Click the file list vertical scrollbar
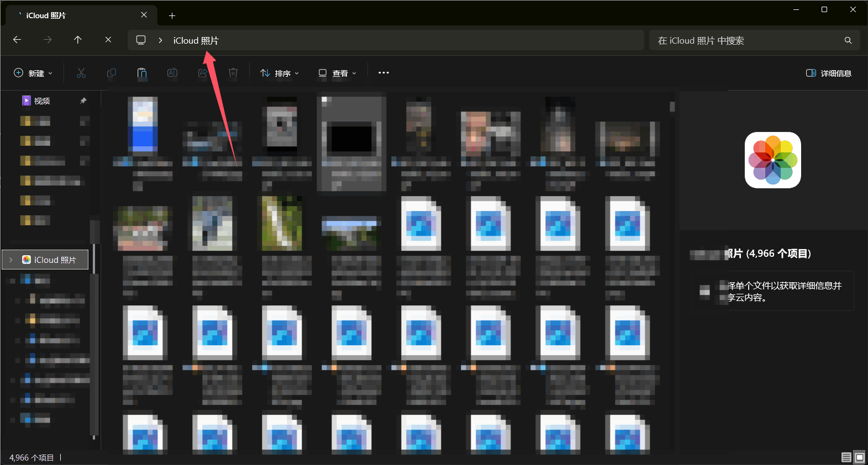868x465 pixels. 672,107
